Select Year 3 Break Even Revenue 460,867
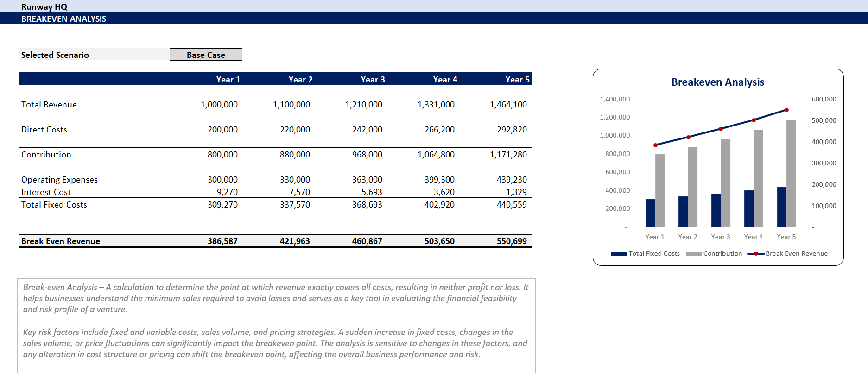The image size is (868, 384). pyautogui.click(x=367, y=241)
